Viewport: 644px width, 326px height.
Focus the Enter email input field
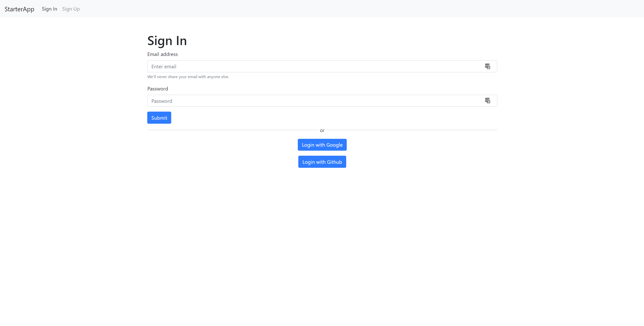click(x=303, y=66)
